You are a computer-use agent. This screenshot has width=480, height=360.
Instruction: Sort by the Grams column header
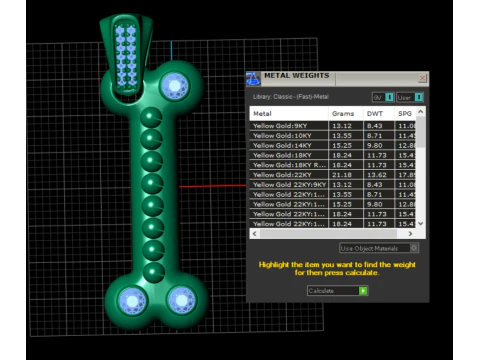(x=346, y=114)
